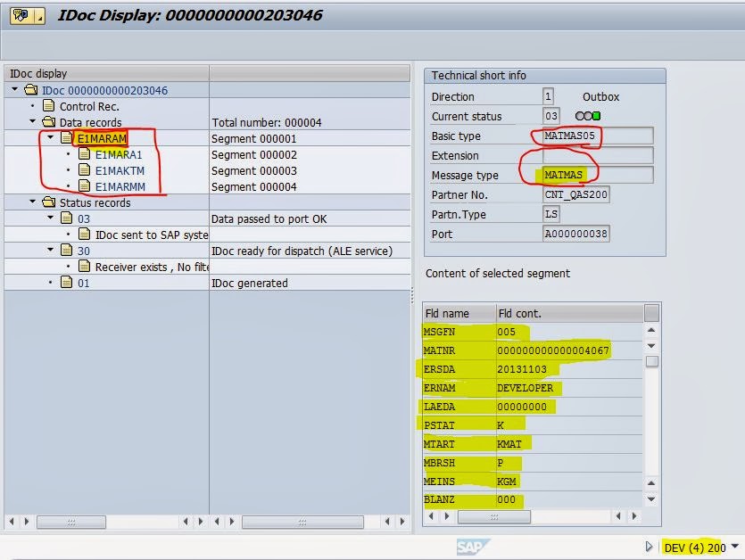Click the table settings button above scrollbar

click(x=651, y=314)
